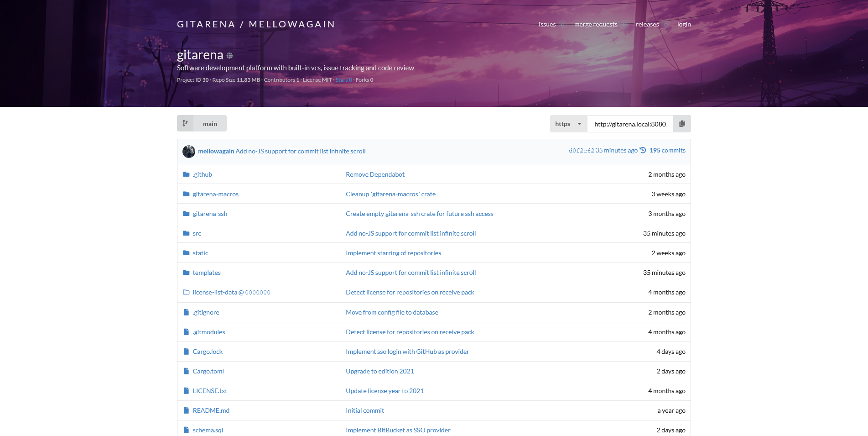Open Implement starring of repositories commit

tap(393, 253)
